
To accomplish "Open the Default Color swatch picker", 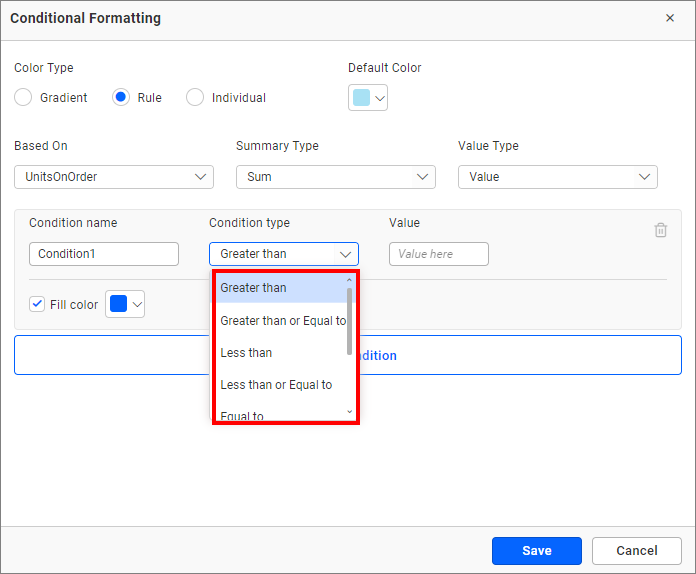I will pos(368,98).
